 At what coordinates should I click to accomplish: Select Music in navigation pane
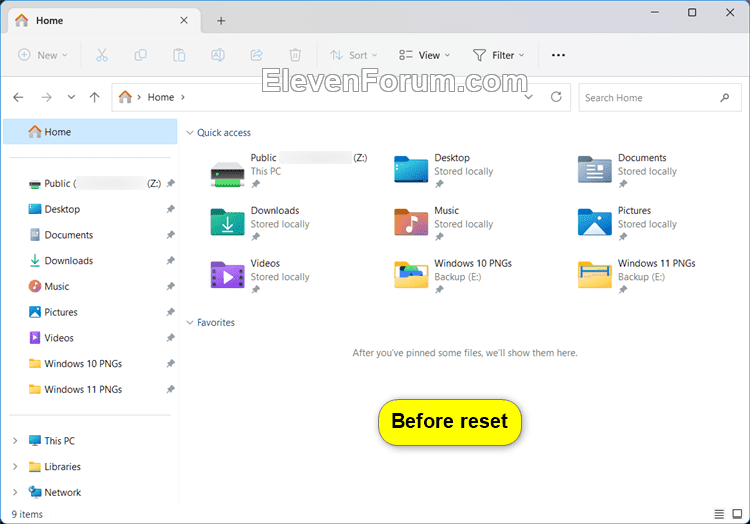(90, 286)
